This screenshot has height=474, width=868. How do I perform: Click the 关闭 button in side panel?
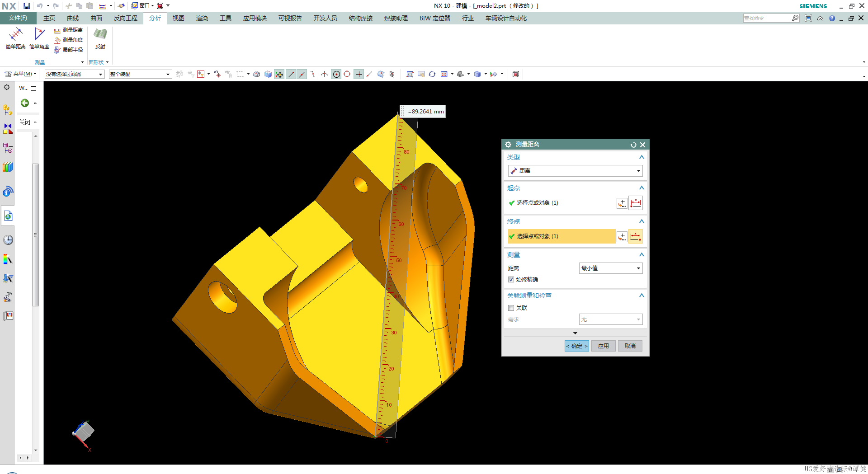[25, 122]
